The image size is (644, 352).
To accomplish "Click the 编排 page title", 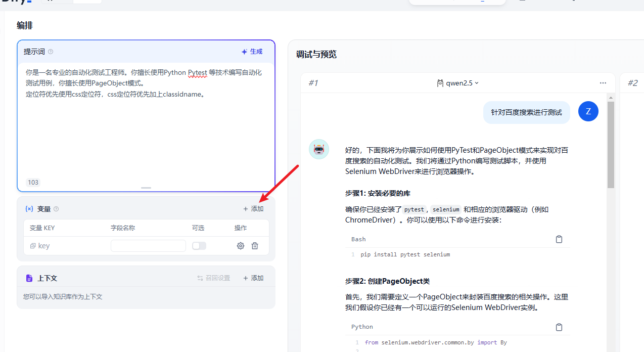I will [x=25, y=25].
